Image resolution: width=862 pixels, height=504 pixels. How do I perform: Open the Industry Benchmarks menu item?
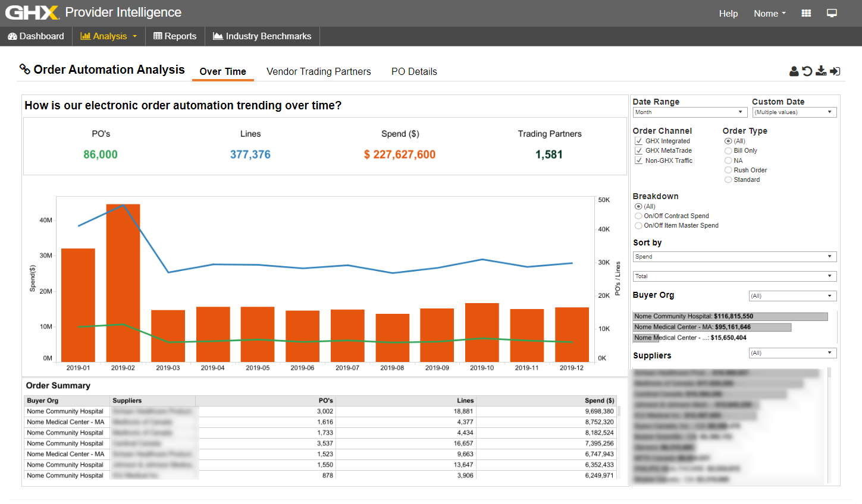[x=262, y=36]
